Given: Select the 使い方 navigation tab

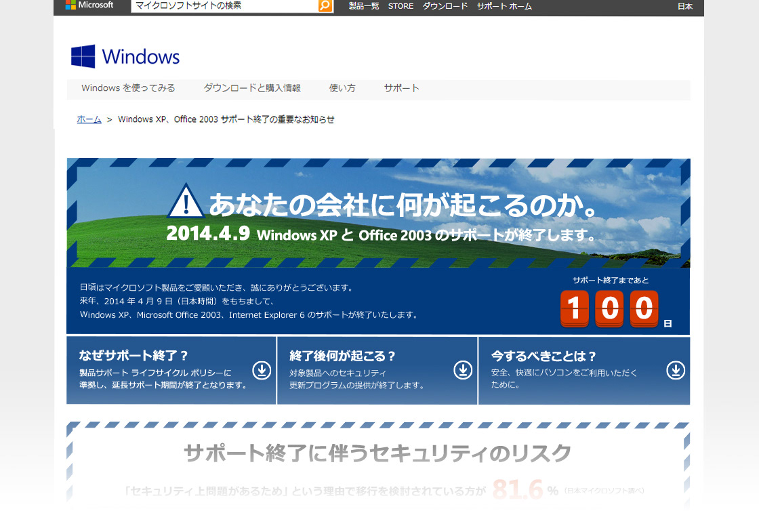Looking at the screenshot, I should (x=342, y=88).
